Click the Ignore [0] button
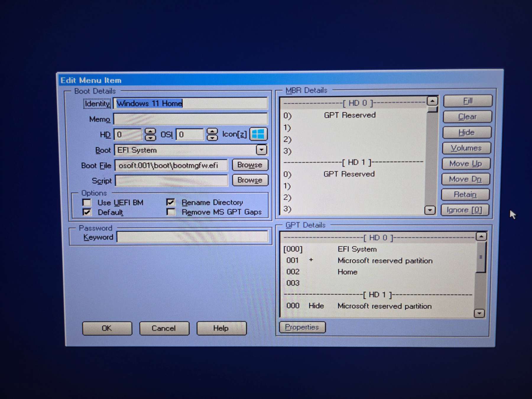Screen dimensions: 532x399 (x=465, y=210)
